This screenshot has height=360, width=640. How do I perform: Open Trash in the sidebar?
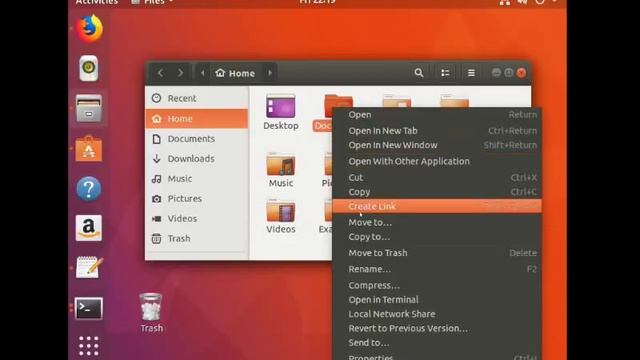[x=197, y=239]
